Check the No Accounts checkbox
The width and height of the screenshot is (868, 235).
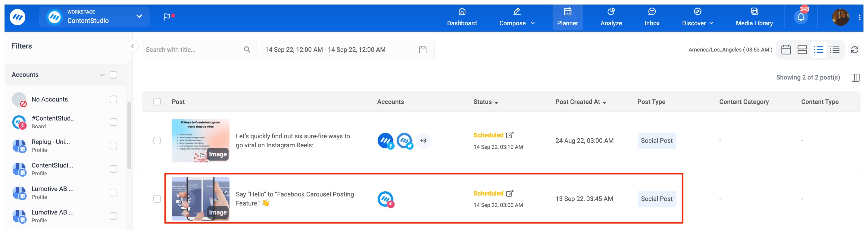114,99
